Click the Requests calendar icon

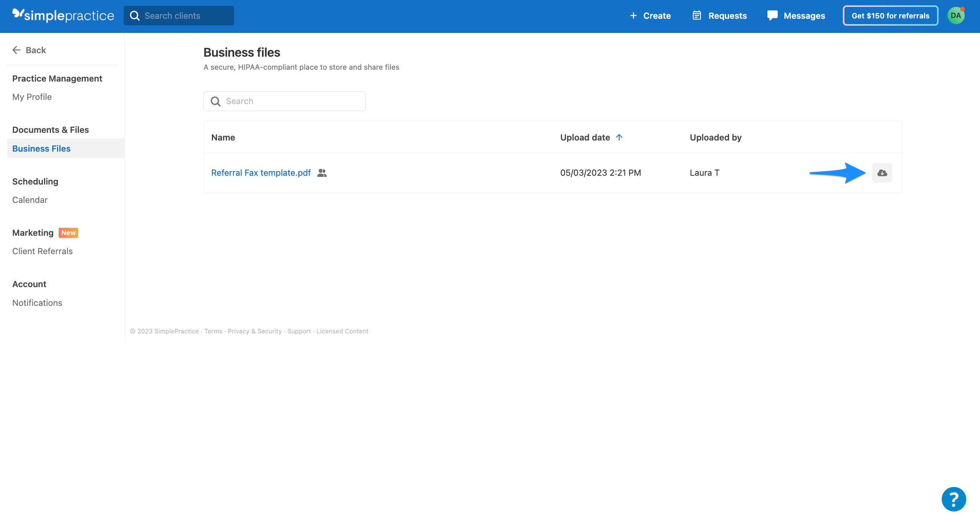tap(697, 15)
